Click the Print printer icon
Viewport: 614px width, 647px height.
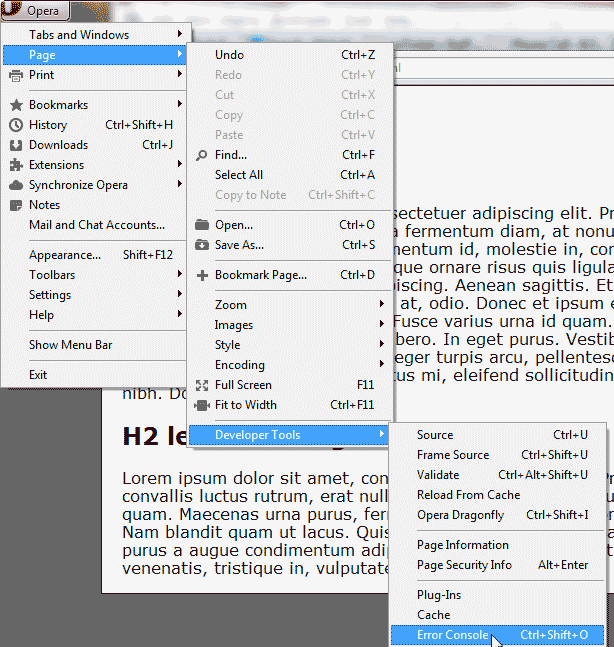point(16,75)
